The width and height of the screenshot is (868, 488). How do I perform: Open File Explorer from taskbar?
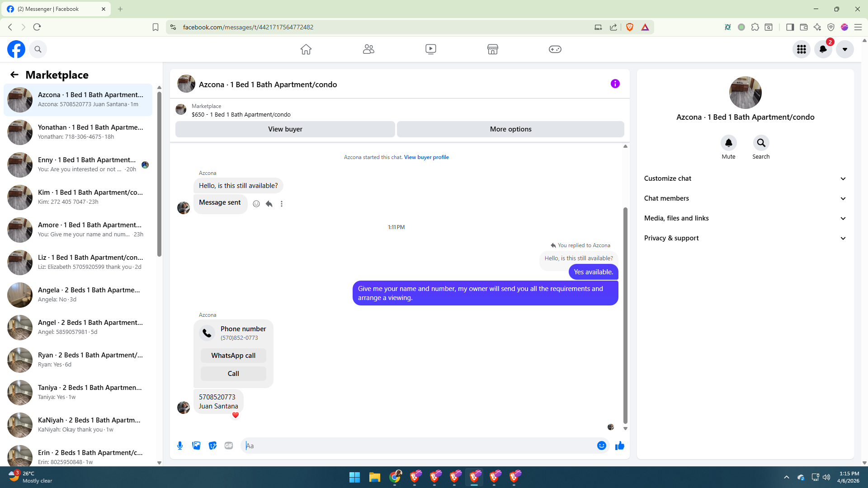374,477
